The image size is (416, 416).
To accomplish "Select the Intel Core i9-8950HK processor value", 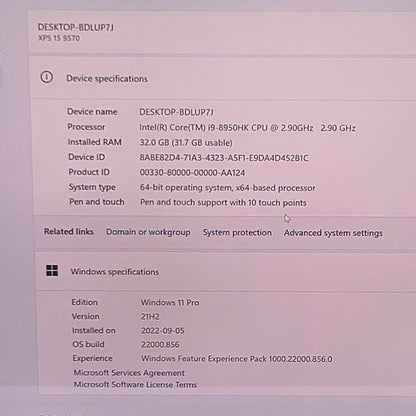I will 247,128.
